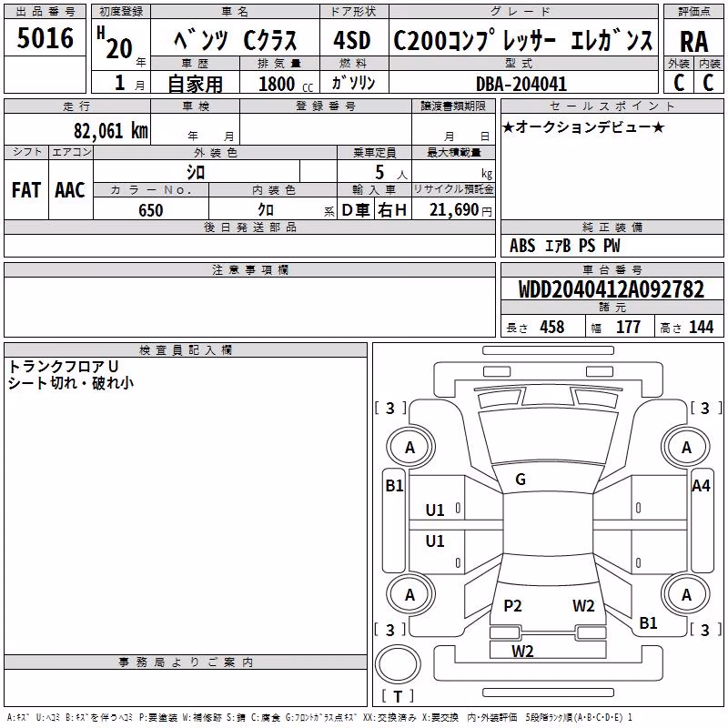Click the 注意事項欄 header
Screen dimensions: 728x728
pyautogui.click(x=249, y=269)
